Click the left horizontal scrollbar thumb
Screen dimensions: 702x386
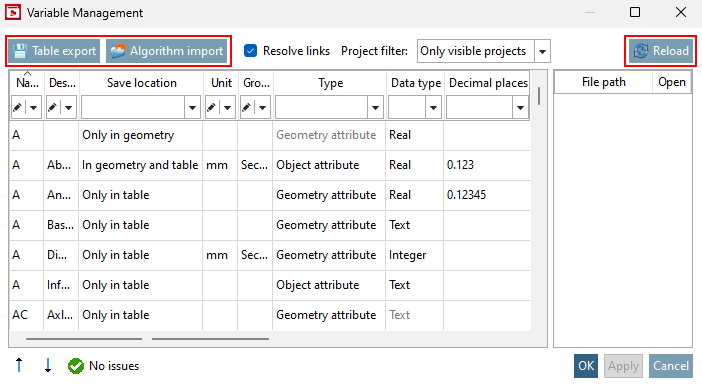[x=84, y=339]
